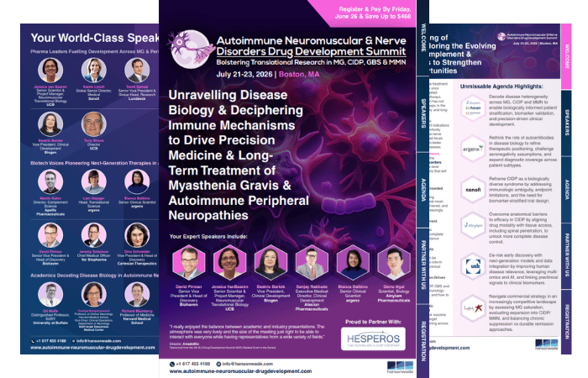This screenshot has height=378, width=588.
Task: Click the sanofi logo in Agenda Highlights
Action: [x=473, y=190]
